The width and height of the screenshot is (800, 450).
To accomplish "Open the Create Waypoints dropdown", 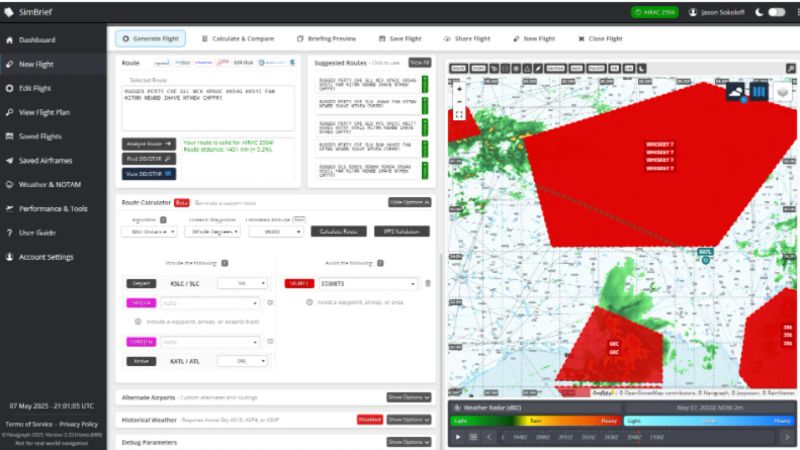I will (x=212, y=232).
